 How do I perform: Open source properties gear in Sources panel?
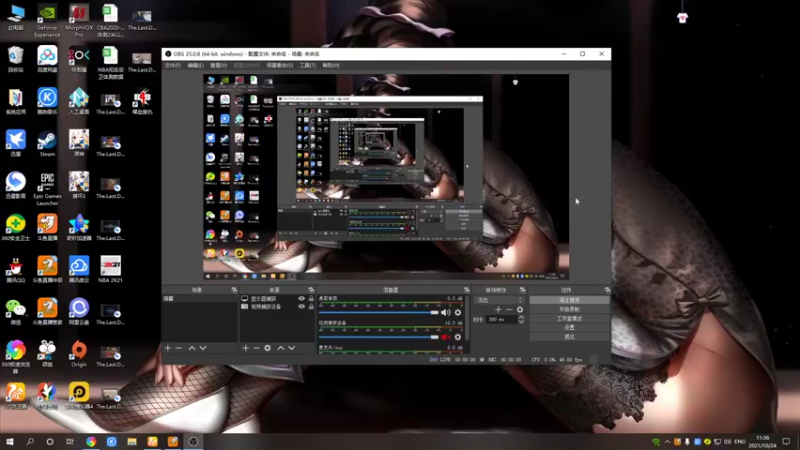267,348
